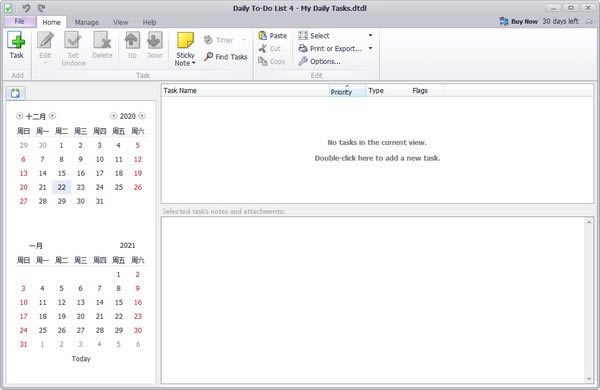Image resolution: width=600 pixels, height=390 pixels.
Task: Go to next year after 2020
Action: coord(142,116)
